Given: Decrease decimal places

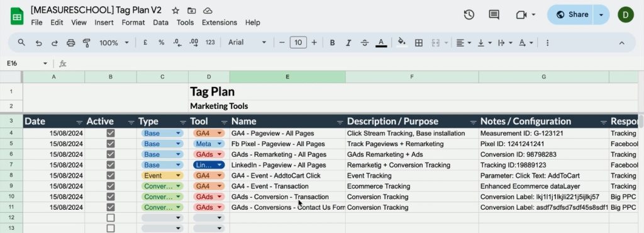Looking at the screenshot, I should 177,42.
